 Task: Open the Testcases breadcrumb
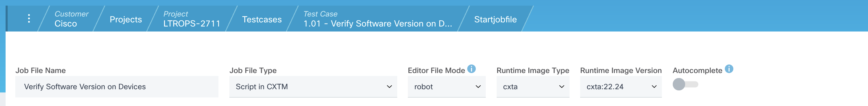coord(262,19)
